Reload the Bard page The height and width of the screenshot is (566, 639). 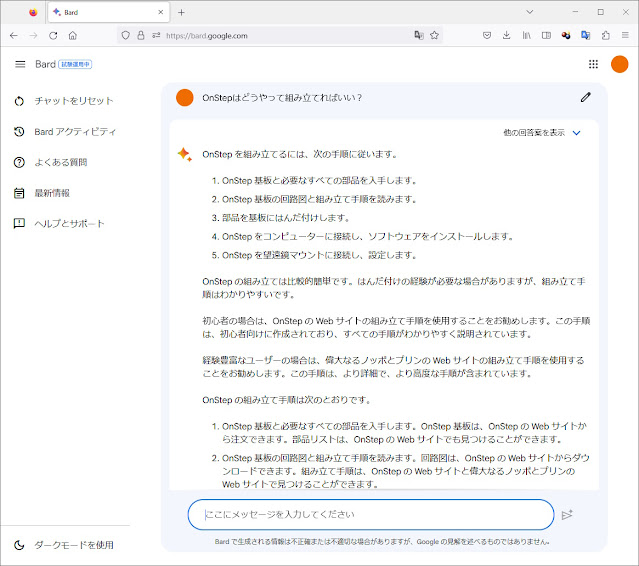53,35
